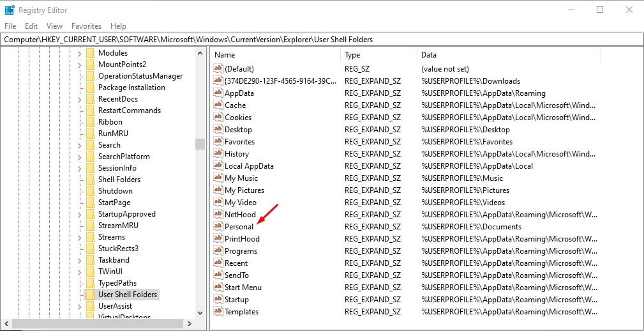Click the My Music value icon
Image resolution: width=644 pixels, height=331 pixels.
click(218, 178)
